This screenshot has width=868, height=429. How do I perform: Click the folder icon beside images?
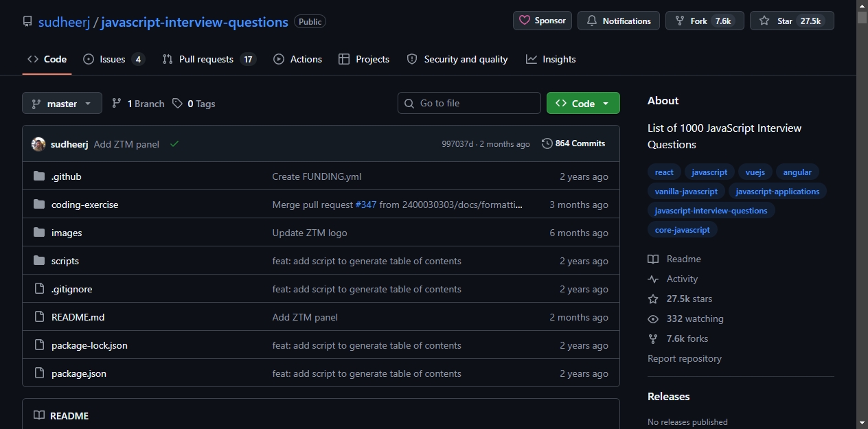[x=39, y=233]
